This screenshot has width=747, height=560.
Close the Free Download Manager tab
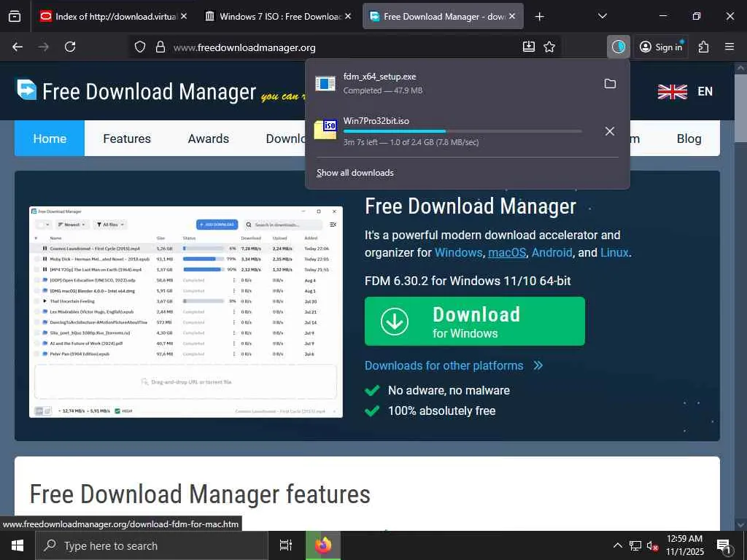click(512, 16)
